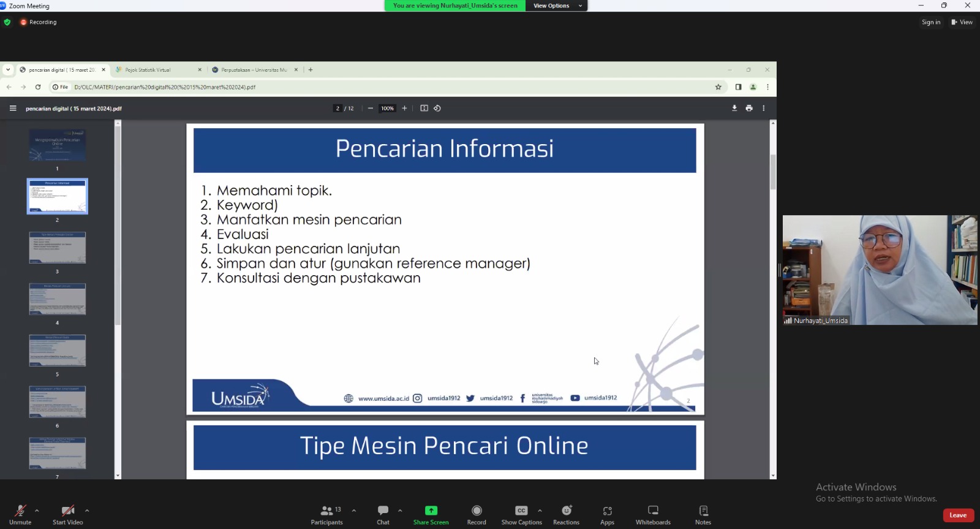Click the green Share Screen icon
This screenshot has width=980, height=529.
[431, 511]
